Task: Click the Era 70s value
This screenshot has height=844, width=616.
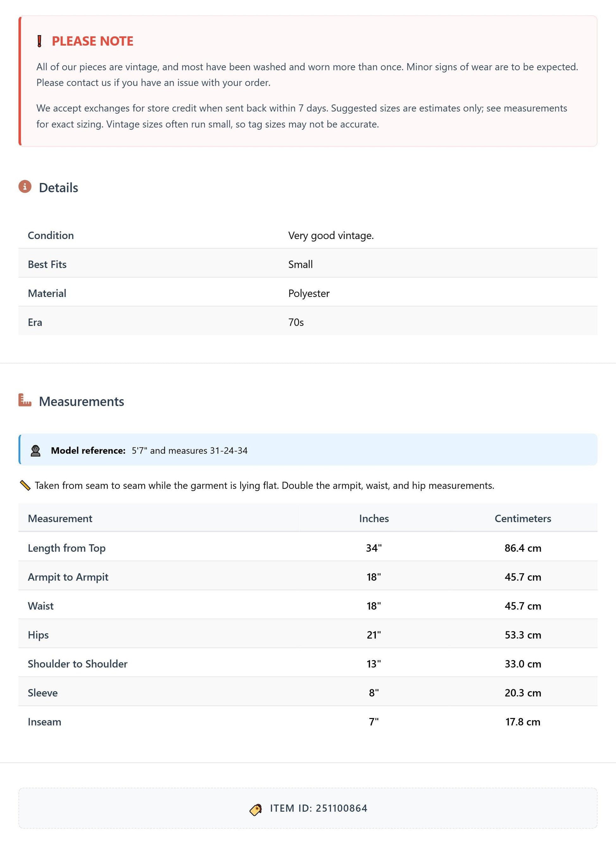Action: pos(296,322)
